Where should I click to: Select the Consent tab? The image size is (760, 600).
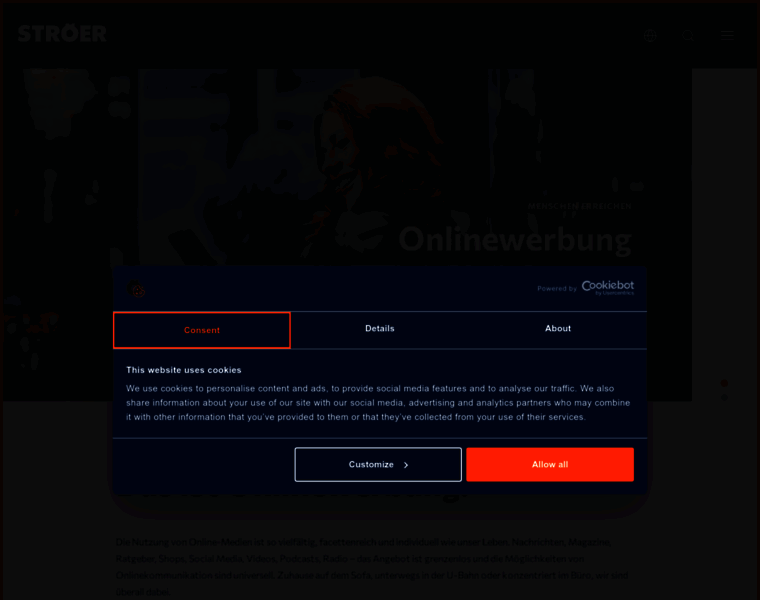[202, 330]
